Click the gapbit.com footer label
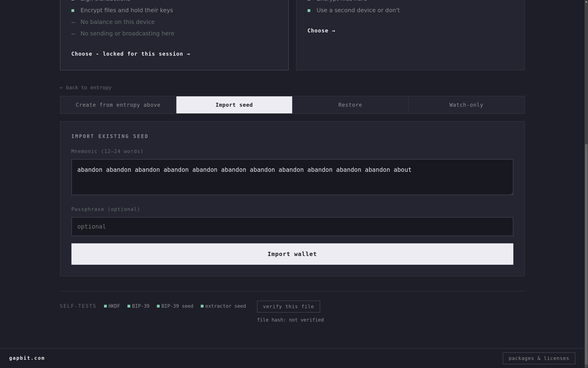Image resolution: width=588 pixels, height=368 pixels. click(x=27, y=358)
